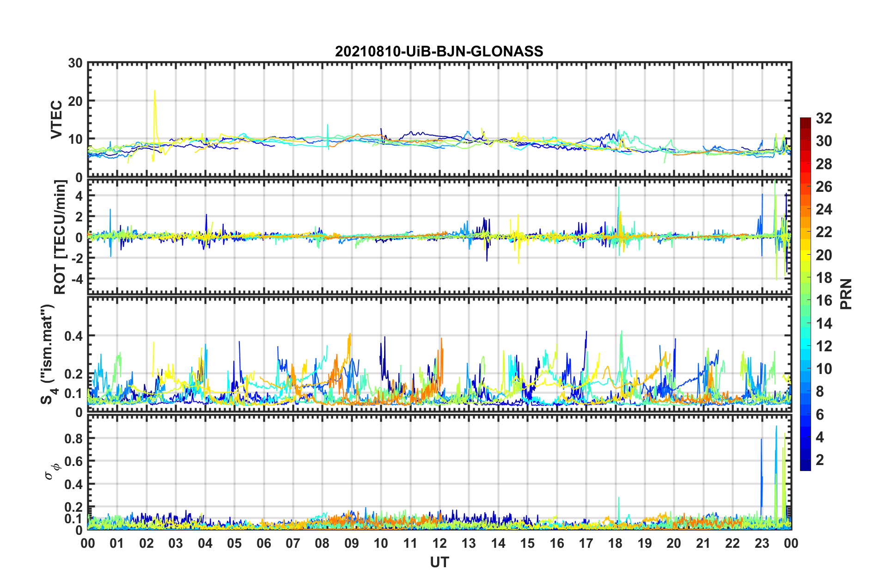Select the x-axis tick label 23
The width and height of the screenshot is (879, 588).
[762, 543]
